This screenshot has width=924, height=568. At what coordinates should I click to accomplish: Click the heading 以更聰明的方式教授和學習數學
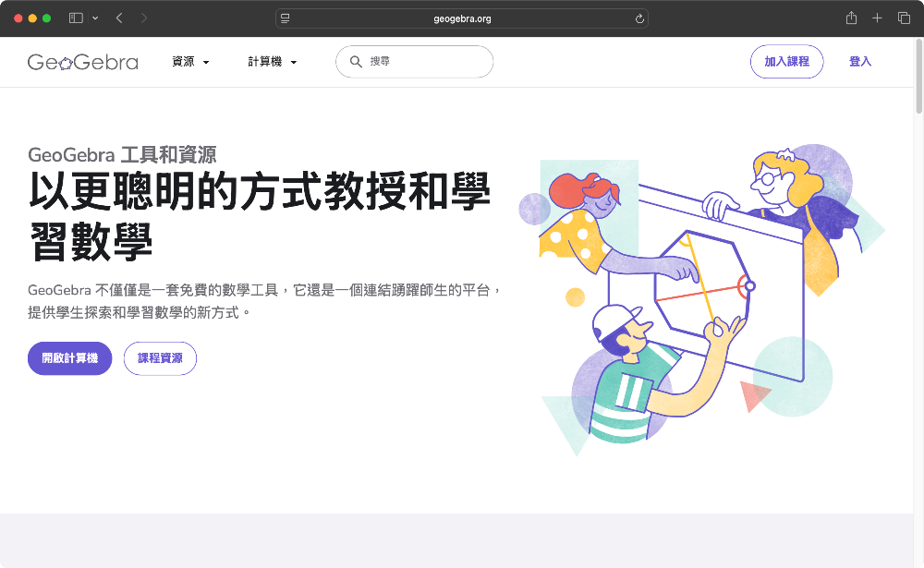click(260, 215)
